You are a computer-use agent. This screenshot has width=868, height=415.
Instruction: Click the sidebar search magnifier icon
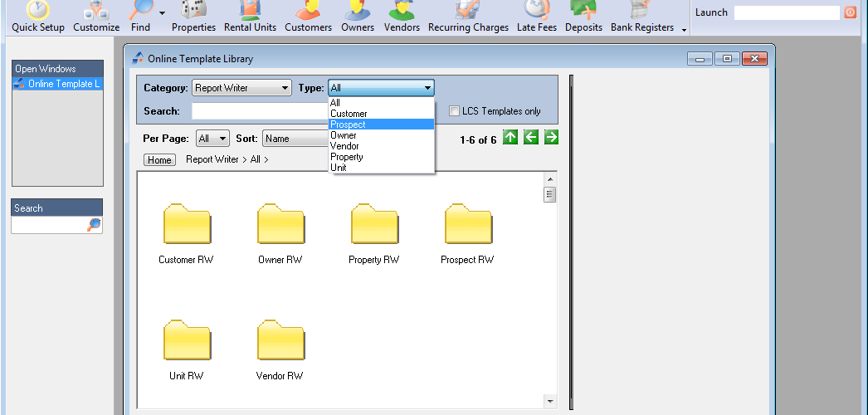point(94,225)
